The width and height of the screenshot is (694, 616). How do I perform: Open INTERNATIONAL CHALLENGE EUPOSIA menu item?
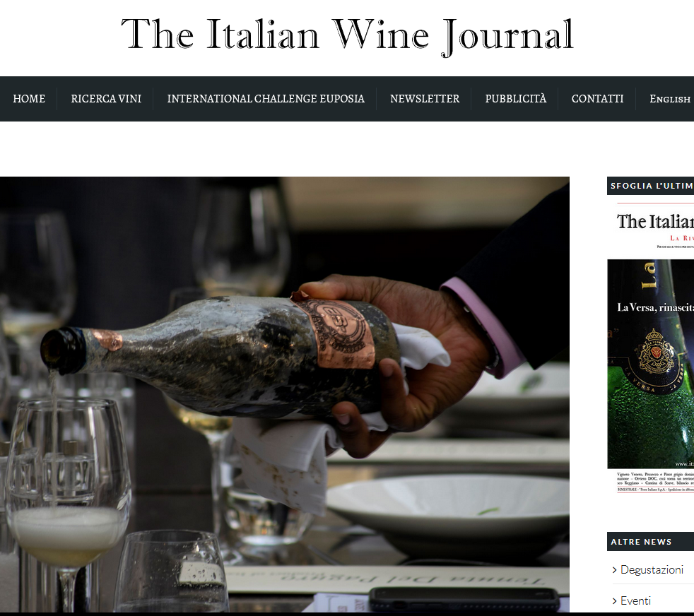click(x=266, y=99)
